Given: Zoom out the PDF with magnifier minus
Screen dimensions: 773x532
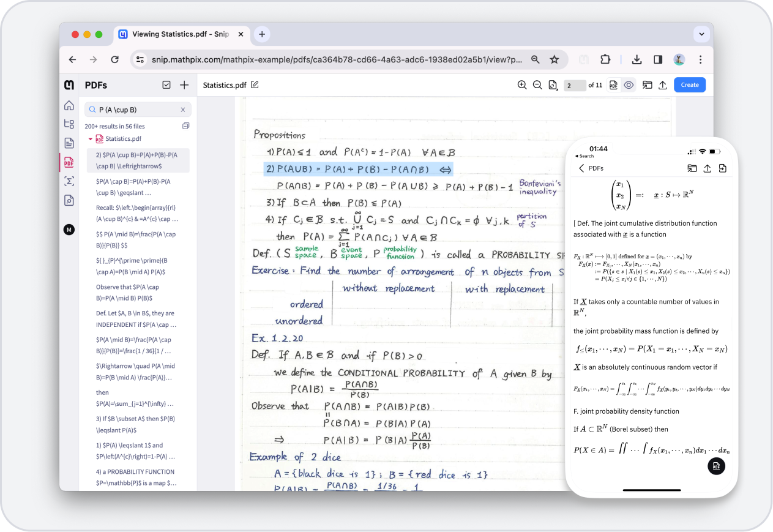Looking at the screenshot, I should point(537,85).
